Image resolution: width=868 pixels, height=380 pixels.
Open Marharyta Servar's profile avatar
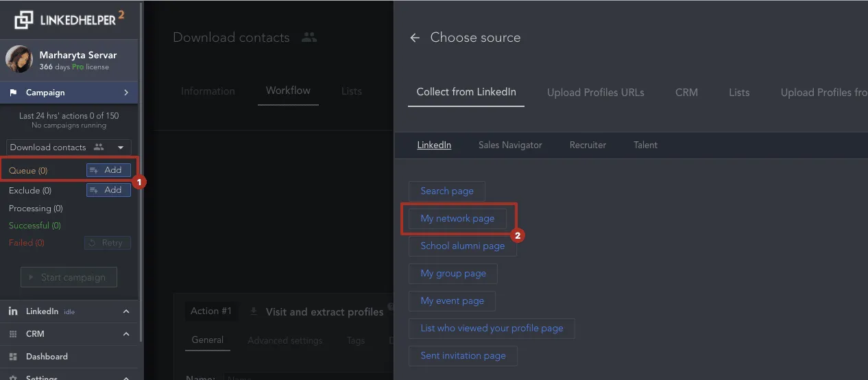pyautogui.click(x=19, y=60)
